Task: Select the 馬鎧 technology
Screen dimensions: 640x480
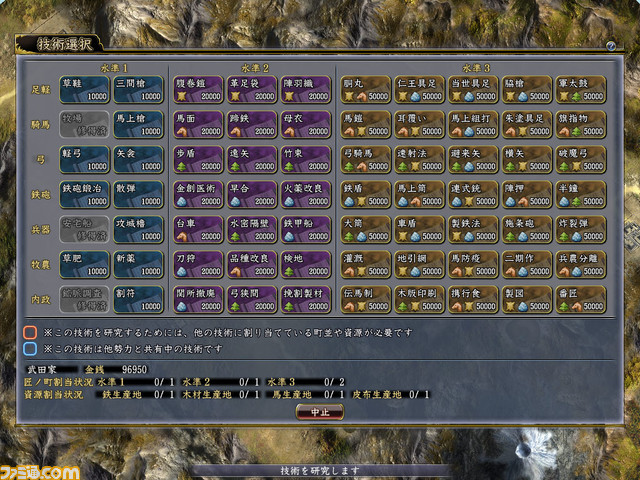Action: [365, 124]
